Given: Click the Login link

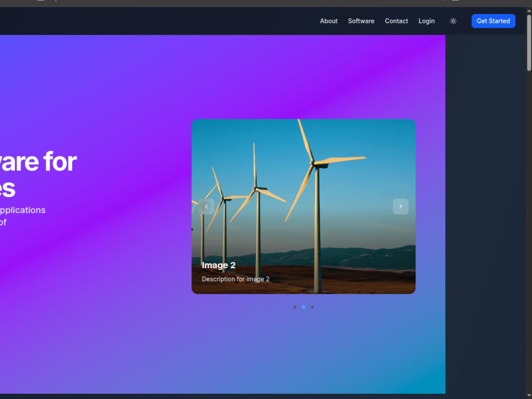Looking at the screenshot, I should click(427, 21).
